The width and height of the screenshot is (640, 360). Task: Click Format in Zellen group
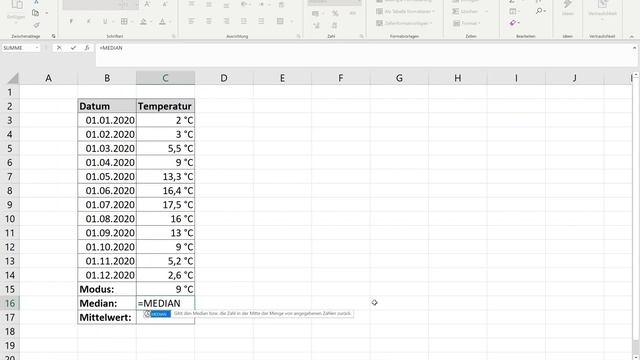coord(466,23)
